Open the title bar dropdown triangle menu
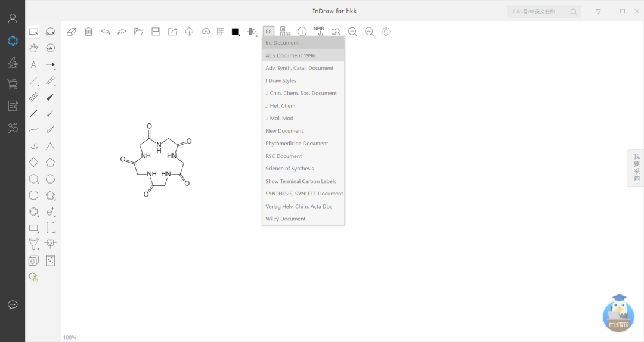644x342 pixels. (598, 11)
